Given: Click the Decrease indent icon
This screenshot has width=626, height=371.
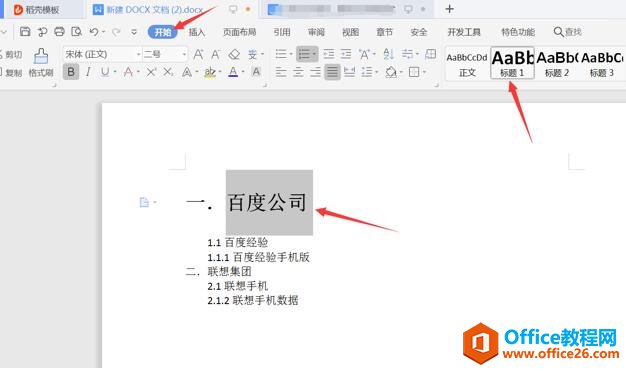Looking at the screenshot, I should (x=329, y=54).
